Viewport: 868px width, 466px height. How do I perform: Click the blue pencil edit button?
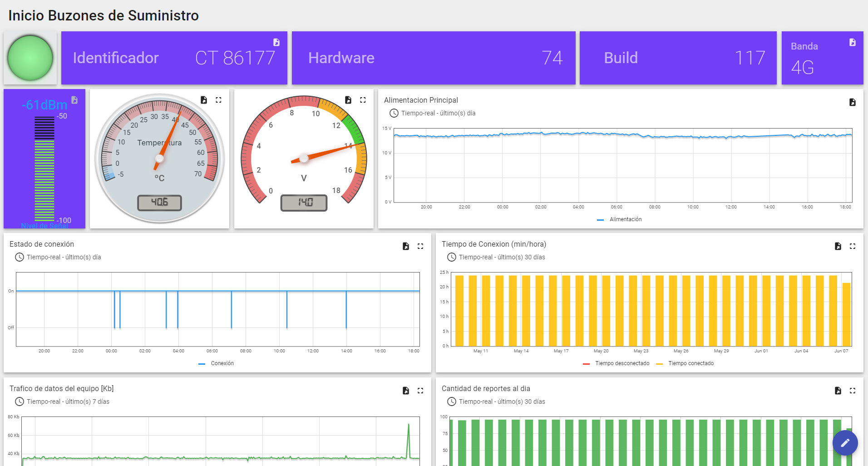(845, 443)
